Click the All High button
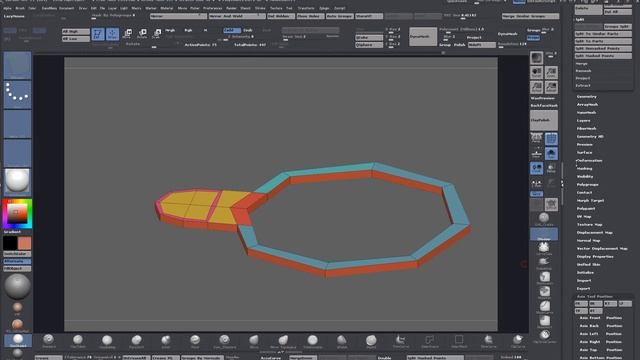This screenshot has height=360, width=640. pyautogui.click(x=76, y=31)
